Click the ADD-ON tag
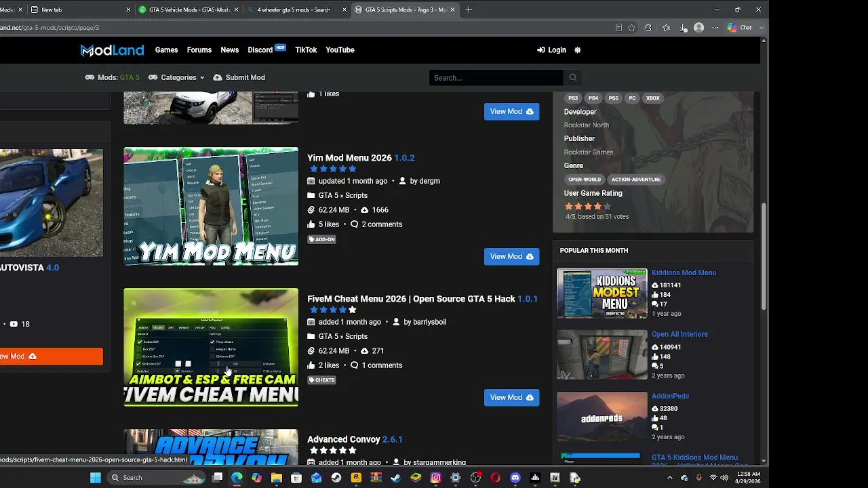 322,239
